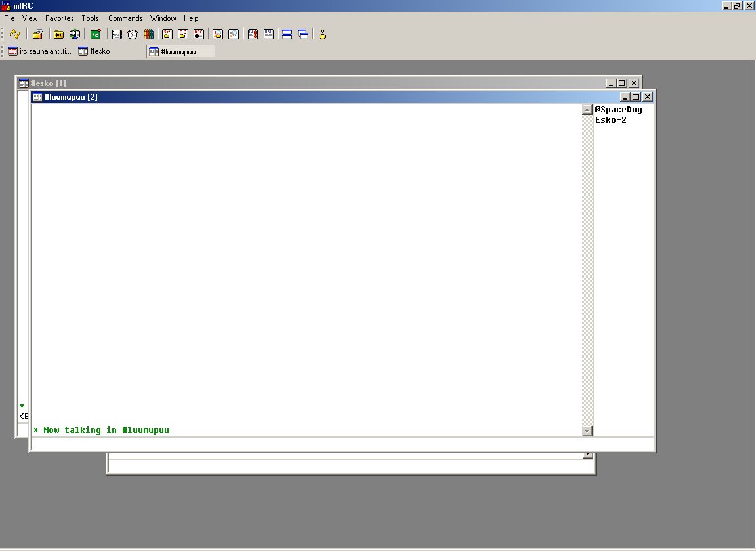Open the Help menu
This screenshot has height=551, width=756.
pyautogui.click(x=191, y=18)
